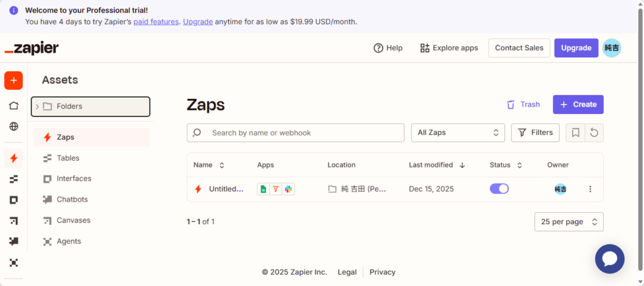Viewport: 644px width, 286px height.
Task: Click the purple Upgrade button
Action: pyautogui.click(x=575, y=48)
